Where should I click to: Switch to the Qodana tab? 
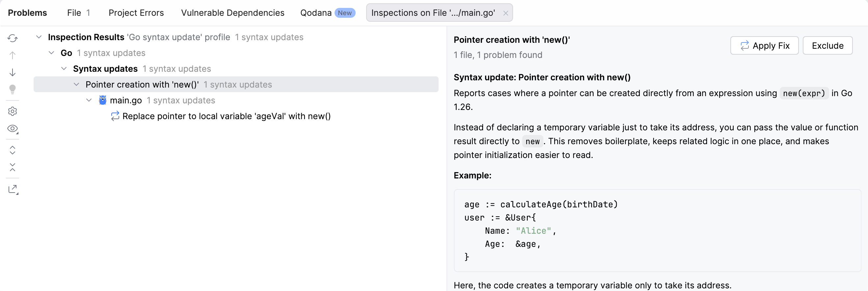point(316,13)
